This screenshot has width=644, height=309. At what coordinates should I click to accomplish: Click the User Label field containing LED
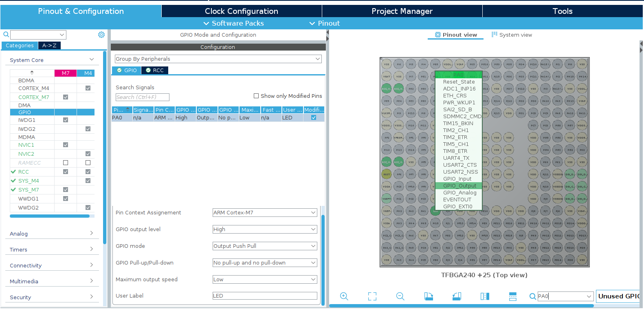tap(265, 296)
